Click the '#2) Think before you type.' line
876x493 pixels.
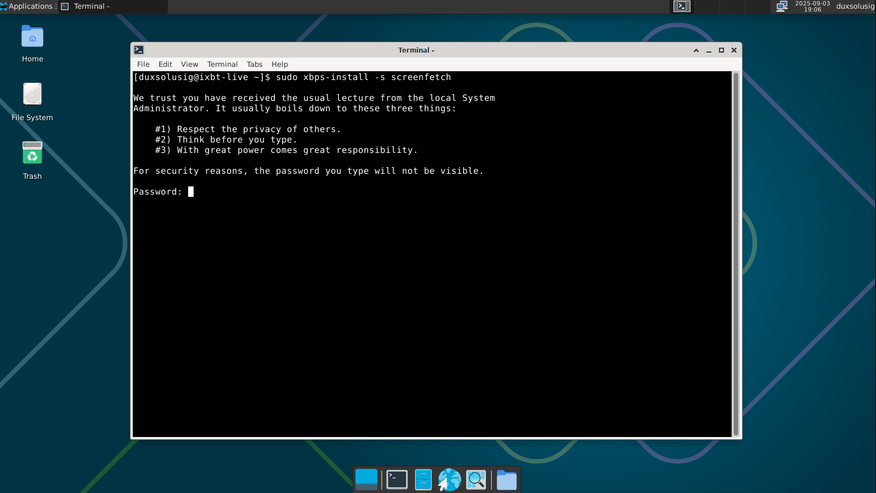[x=226, y=140]
